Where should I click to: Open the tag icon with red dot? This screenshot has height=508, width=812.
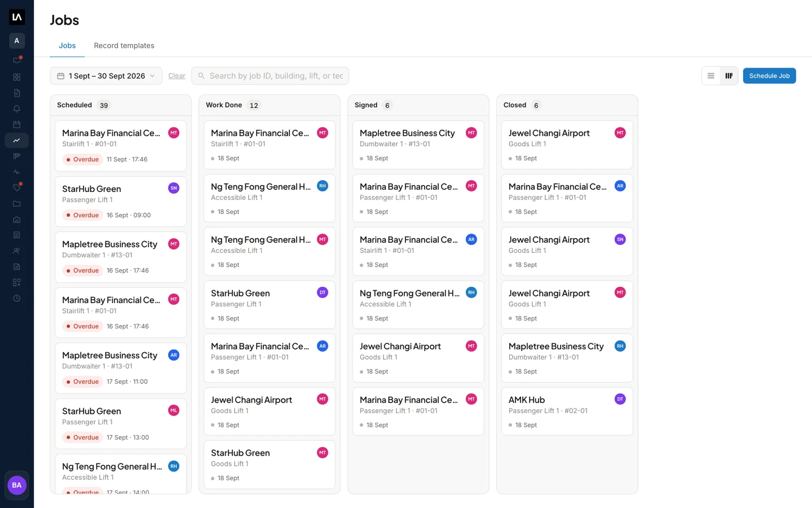[x=17, y=187]
